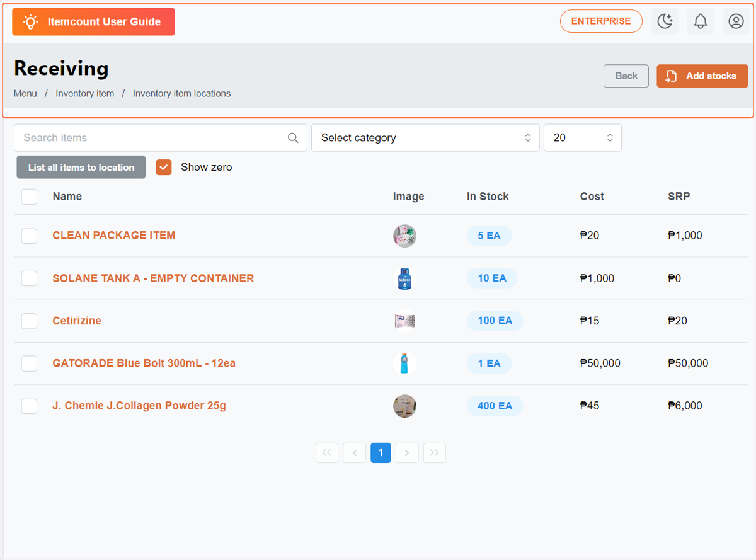Image resolution: width=756 pixels, height=560 pixels.
Task: Open SOLANE TANK A image thumbnail
Action: 404,278
